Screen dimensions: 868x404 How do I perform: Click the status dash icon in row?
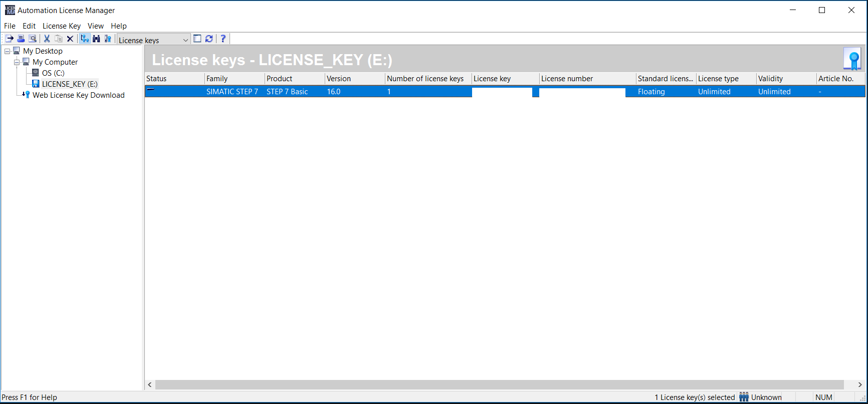coord(151,90)
